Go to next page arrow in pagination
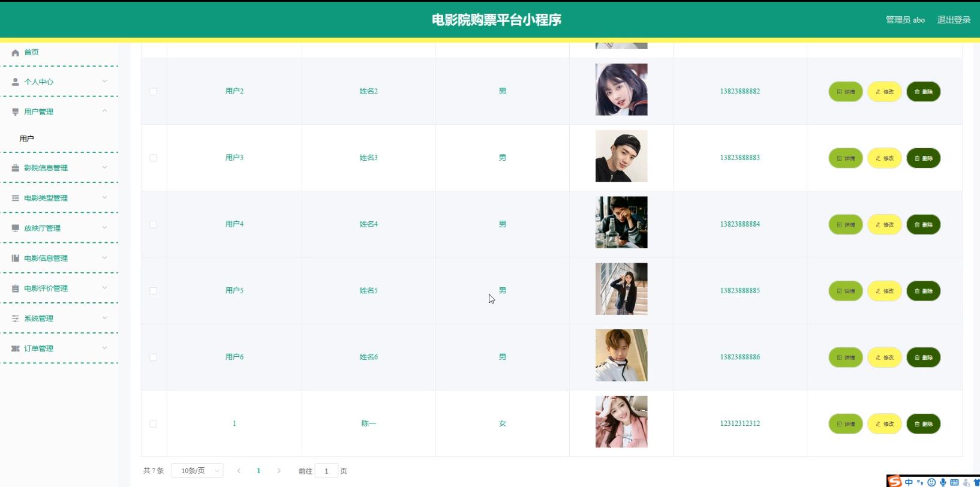Screen dimensions: 980x487 point(279,471)
